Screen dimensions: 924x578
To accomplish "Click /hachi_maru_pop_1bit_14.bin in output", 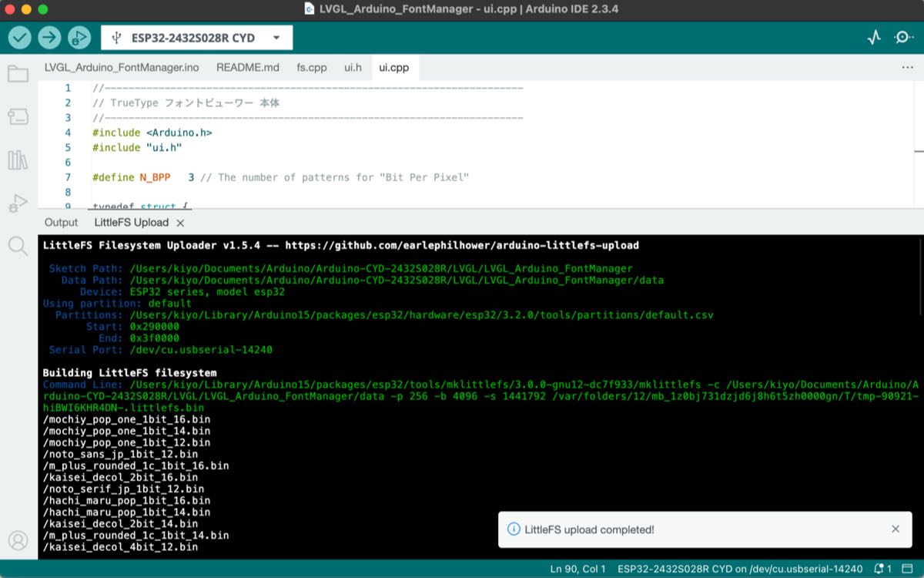I will 126,512.
